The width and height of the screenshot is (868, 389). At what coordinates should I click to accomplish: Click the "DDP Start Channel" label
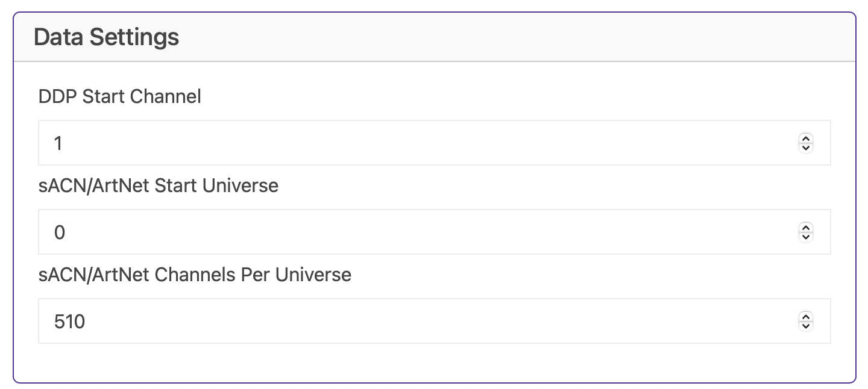[120, 96]
